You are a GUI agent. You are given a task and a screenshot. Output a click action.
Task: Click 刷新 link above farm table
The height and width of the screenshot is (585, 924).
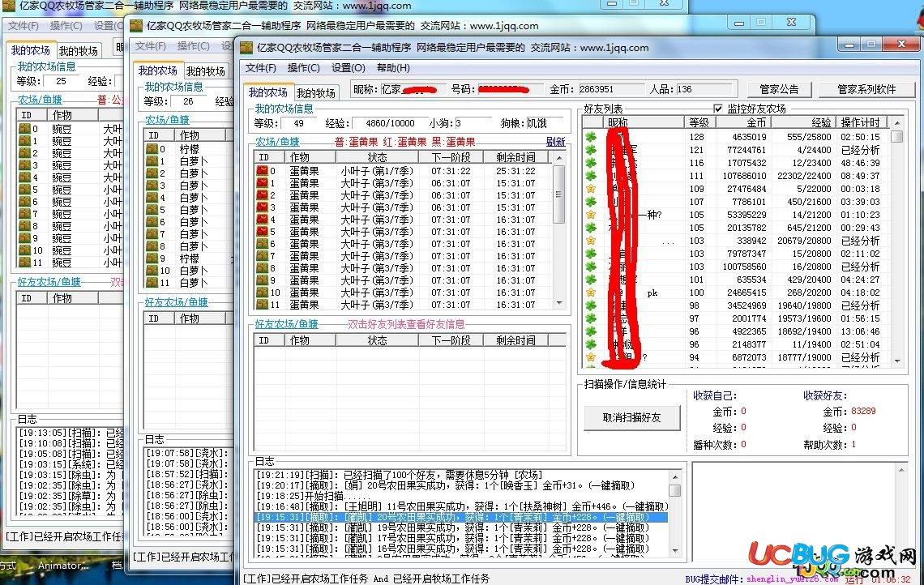point(556,142)
